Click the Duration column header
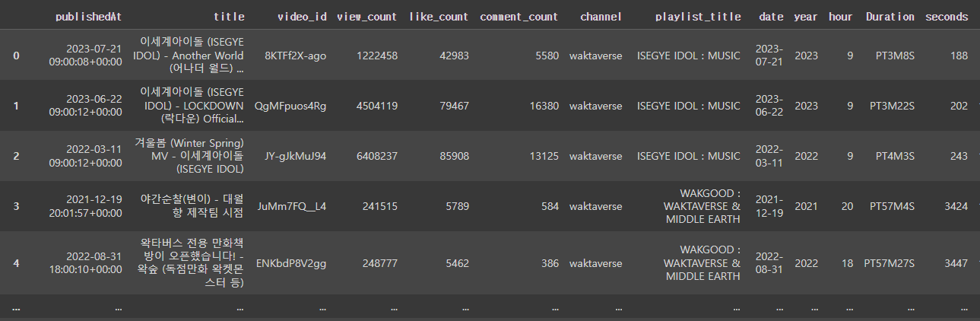The width and height of the screenshot is (980, 321). (890, 17)
